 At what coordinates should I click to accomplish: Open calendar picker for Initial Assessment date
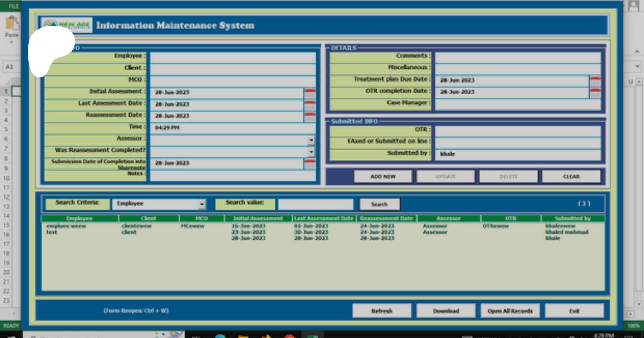pos(310,93)
